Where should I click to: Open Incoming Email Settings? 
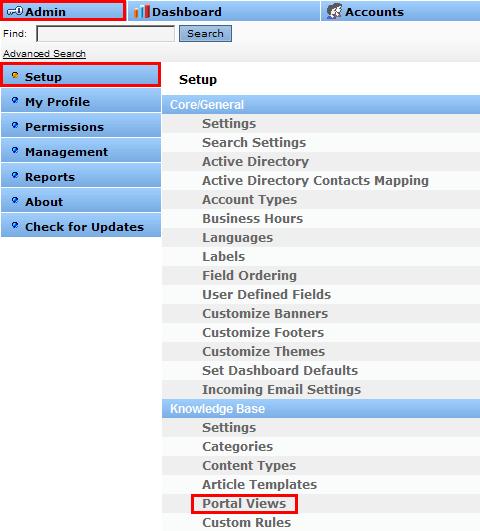[281, 389]
